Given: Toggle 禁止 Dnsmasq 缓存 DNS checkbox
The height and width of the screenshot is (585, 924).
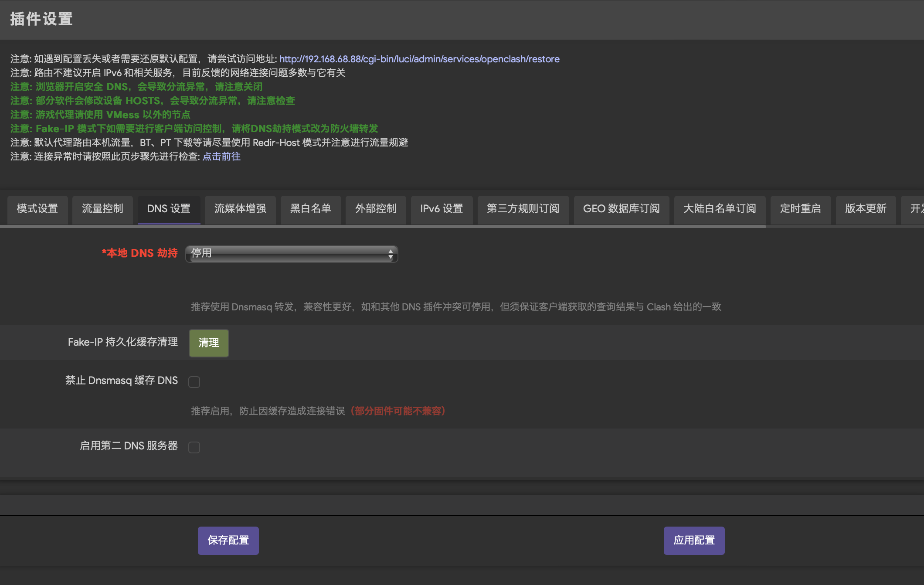Looking at the screenshot, I should tap(194, 382).
